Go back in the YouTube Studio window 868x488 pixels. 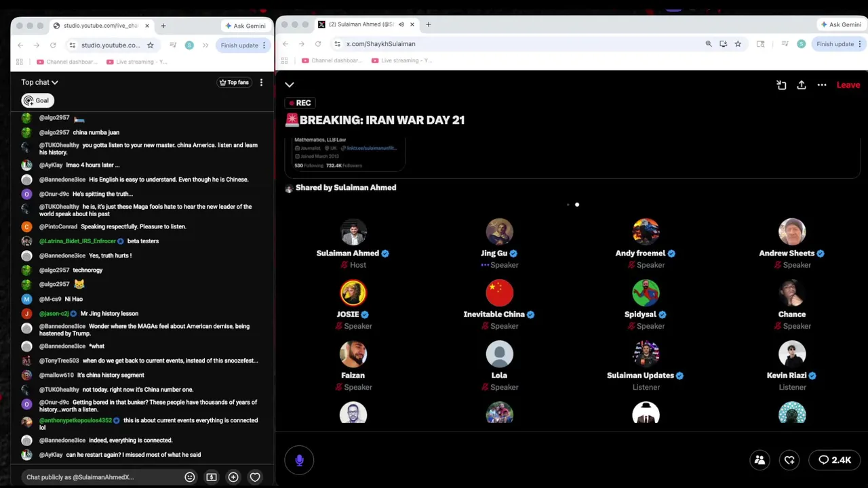(20, 45)
